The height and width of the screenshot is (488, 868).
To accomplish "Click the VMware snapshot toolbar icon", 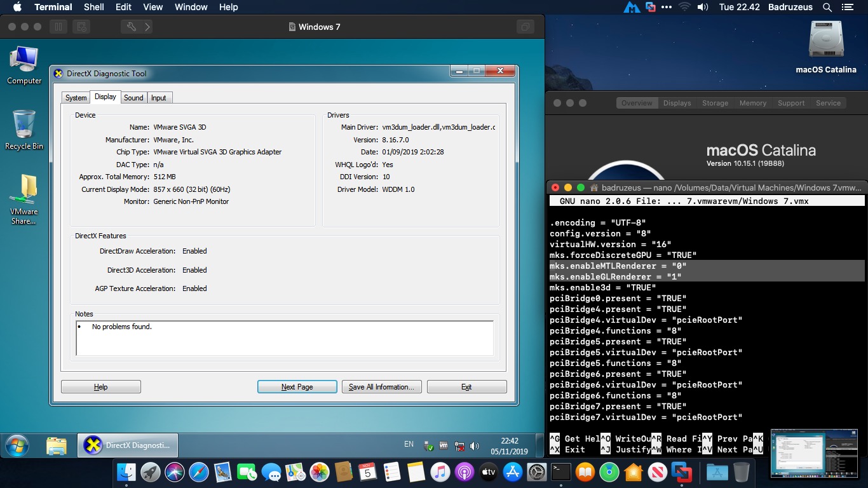I will (81, 27).
